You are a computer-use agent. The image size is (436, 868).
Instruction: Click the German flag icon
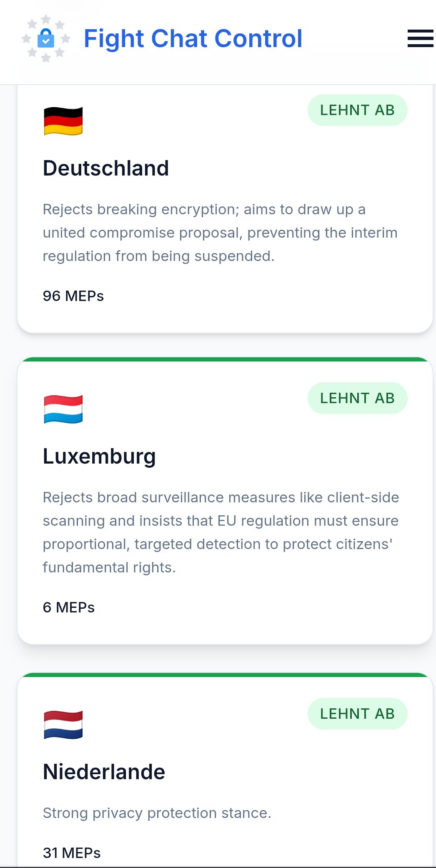point(63,121)
